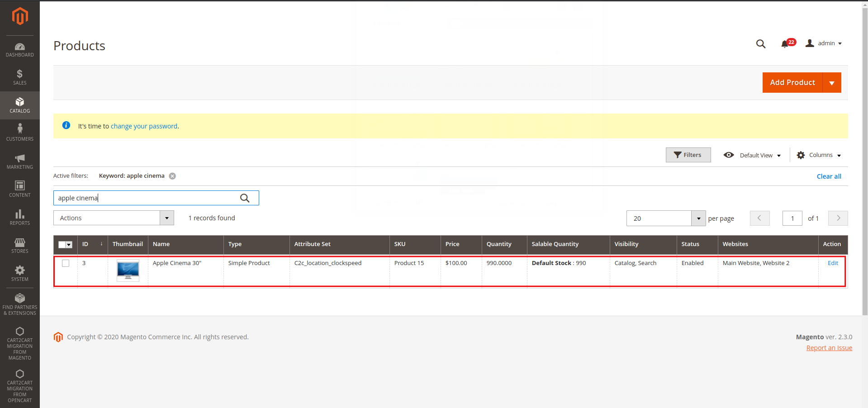Screen dimensions: 868x408
Task: Click Report an Issue link
Action: click(829, 348)
